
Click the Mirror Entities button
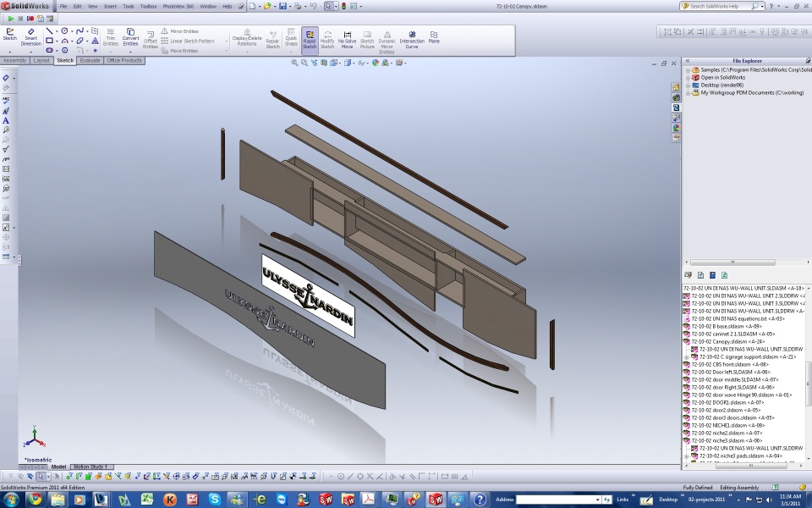pos(180,31)
